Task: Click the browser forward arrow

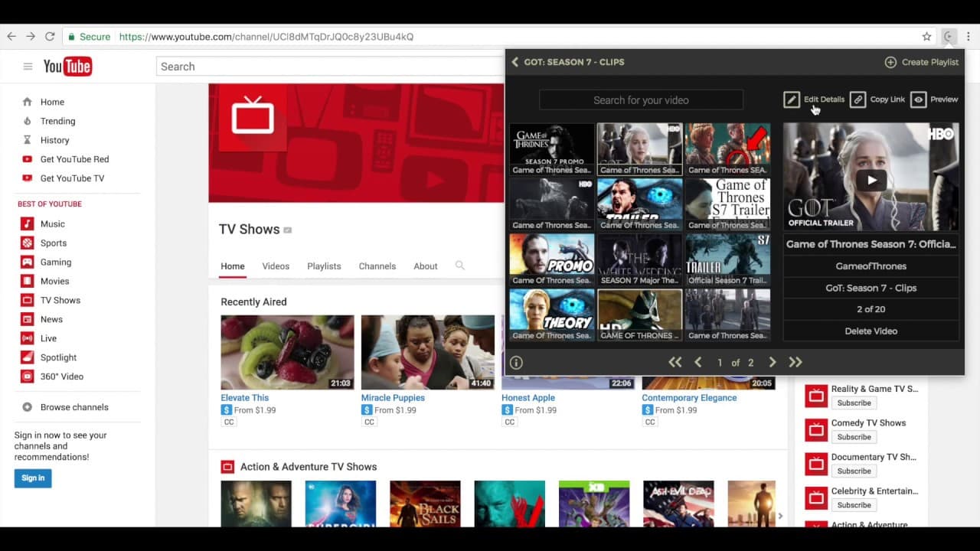Action: [31, 36]
